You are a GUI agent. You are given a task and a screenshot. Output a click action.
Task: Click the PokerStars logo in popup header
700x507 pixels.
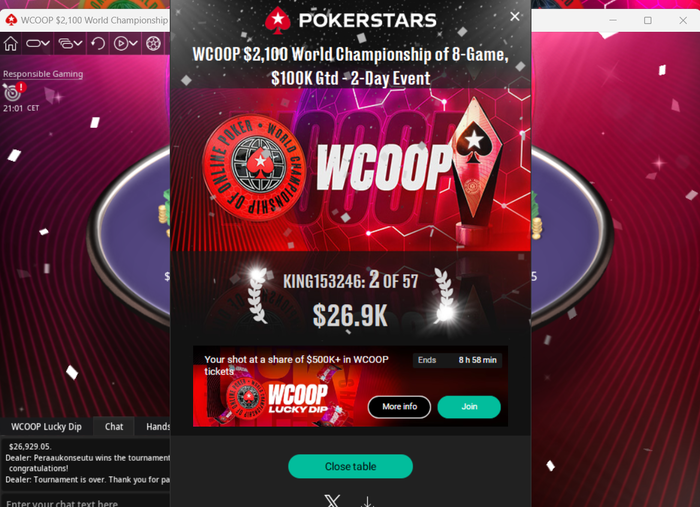tap(350, 20)
